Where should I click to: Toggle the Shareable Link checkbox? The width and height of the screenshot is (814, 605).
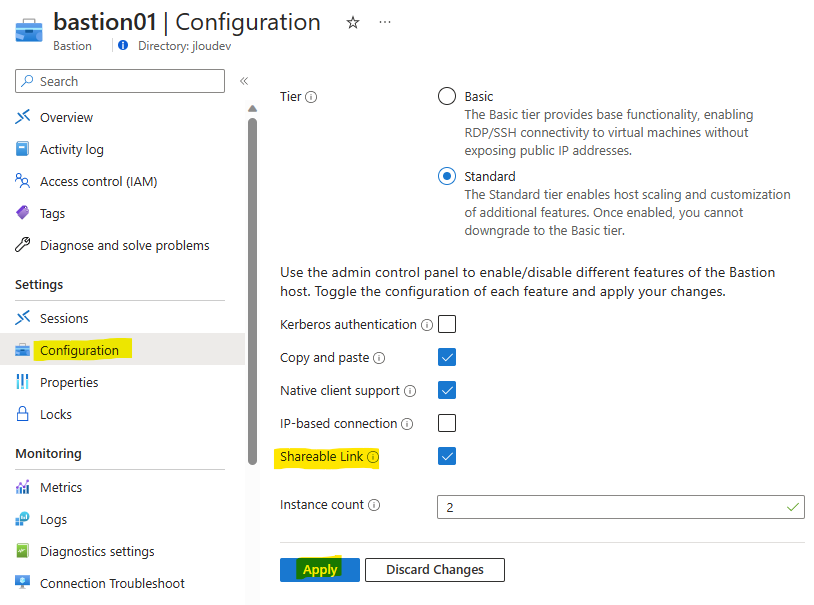[x=446, y=456]
